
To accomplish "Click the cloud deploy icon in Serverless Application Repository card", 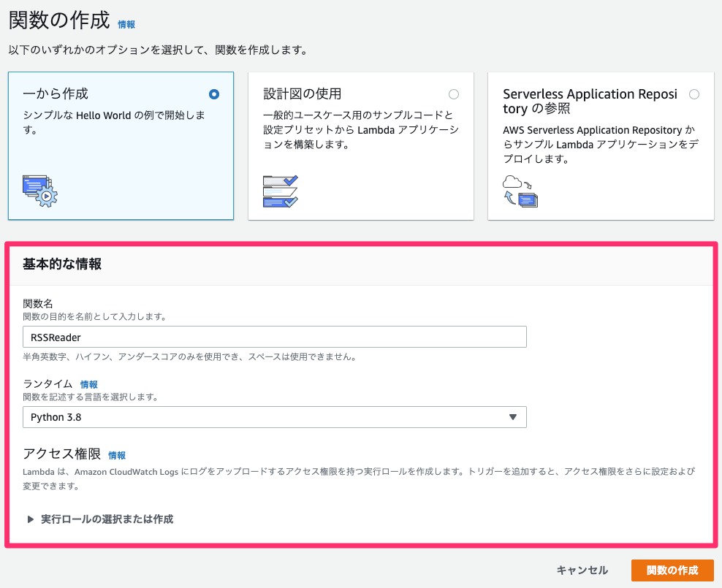I will [522, 191].
